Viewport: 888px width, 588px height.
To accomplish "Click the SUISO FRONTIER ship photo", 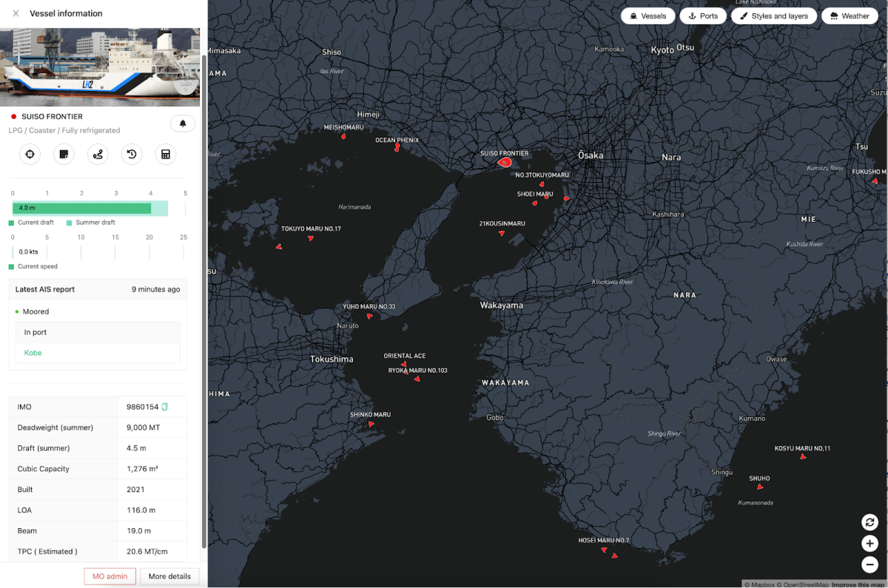I will [100, 67].
